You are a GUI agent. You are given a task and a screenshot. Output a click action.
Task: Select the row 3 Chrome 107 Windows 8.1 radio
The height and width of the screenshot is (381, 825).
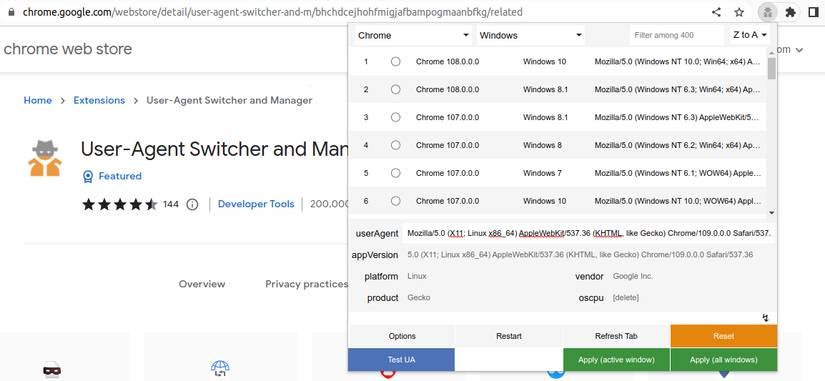pos(396,117)
